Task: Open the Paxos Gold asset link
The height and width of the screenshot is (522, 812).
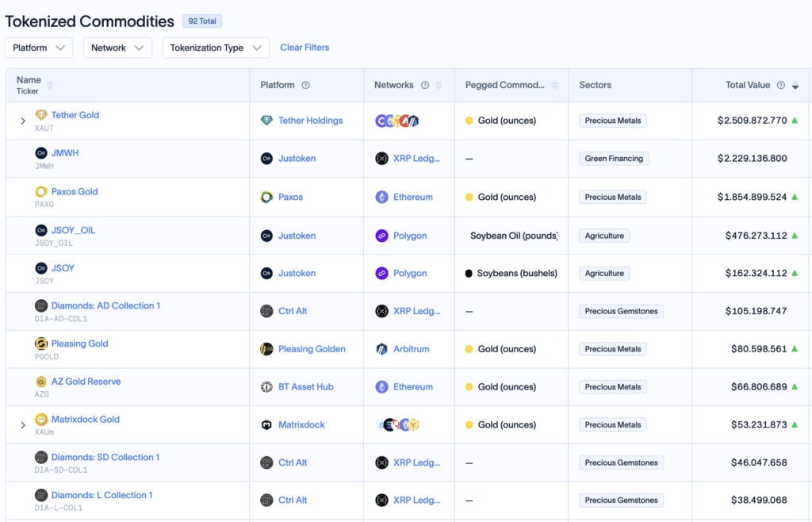Action: coord(75,192)
